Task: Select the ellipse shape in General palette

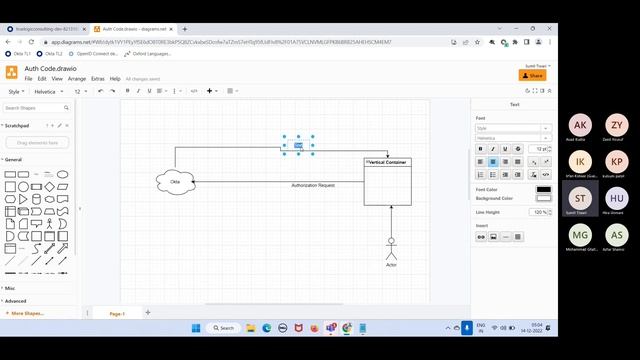Action: pos(62,174)
